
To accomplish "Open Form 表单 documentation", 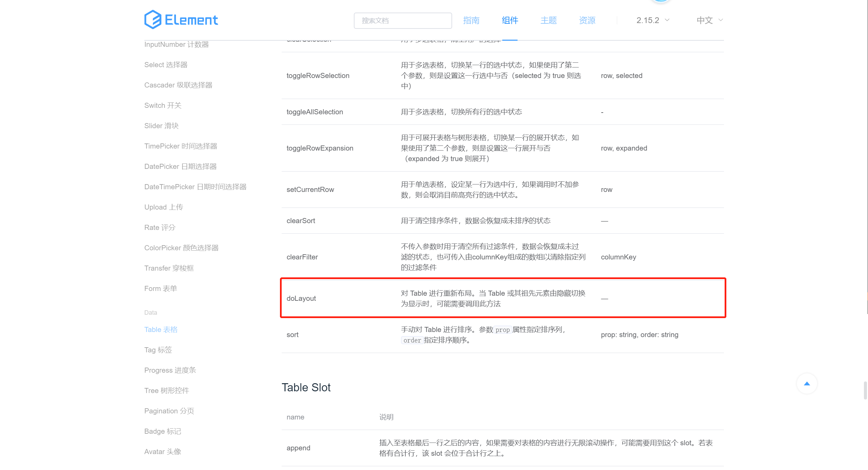I will (x=161, y=288).
